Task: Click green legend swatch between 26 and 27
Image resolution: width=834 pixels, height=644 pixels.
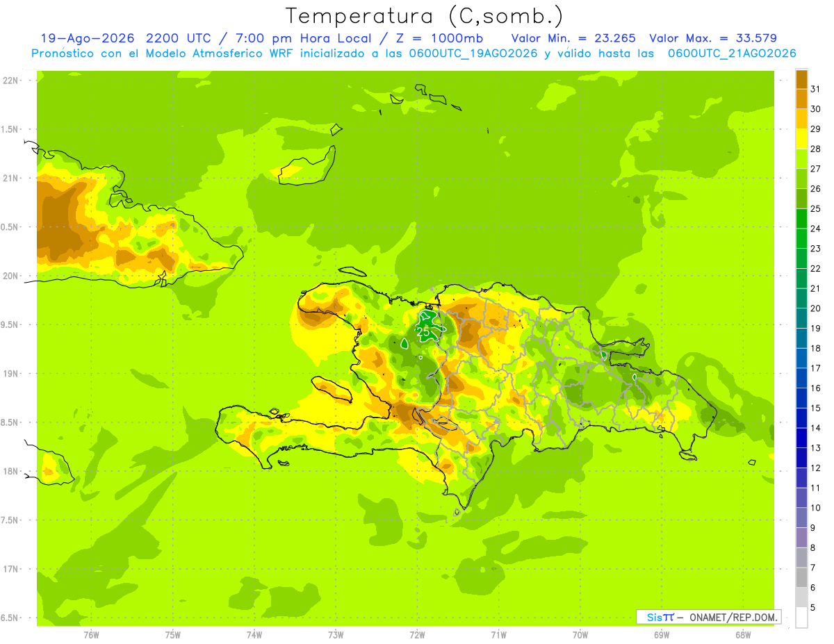Action: tap(801, 179)
